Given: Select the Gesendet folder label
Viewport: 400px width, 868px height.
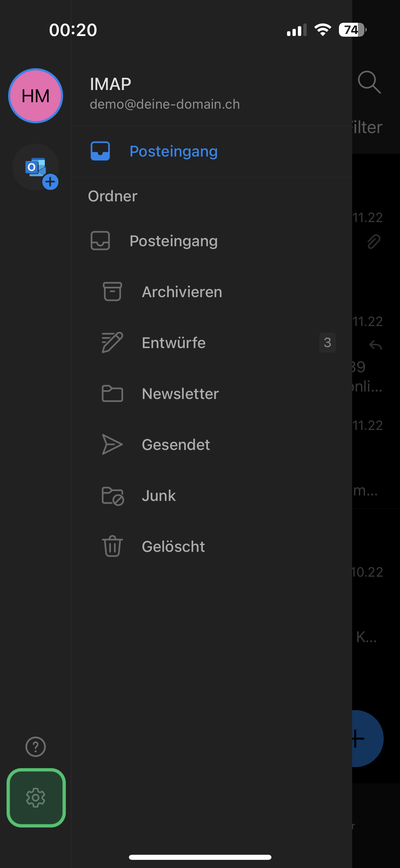Looking at the screenshot, I should 176,445.
